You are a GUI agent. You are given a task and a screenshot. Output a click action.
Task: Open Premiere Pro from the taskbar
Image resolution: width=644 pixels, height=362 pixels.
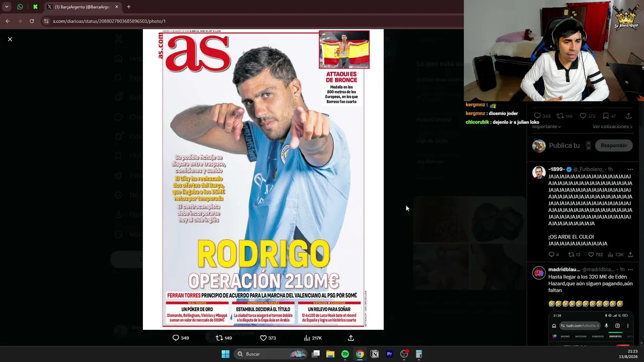coord(389,354)
